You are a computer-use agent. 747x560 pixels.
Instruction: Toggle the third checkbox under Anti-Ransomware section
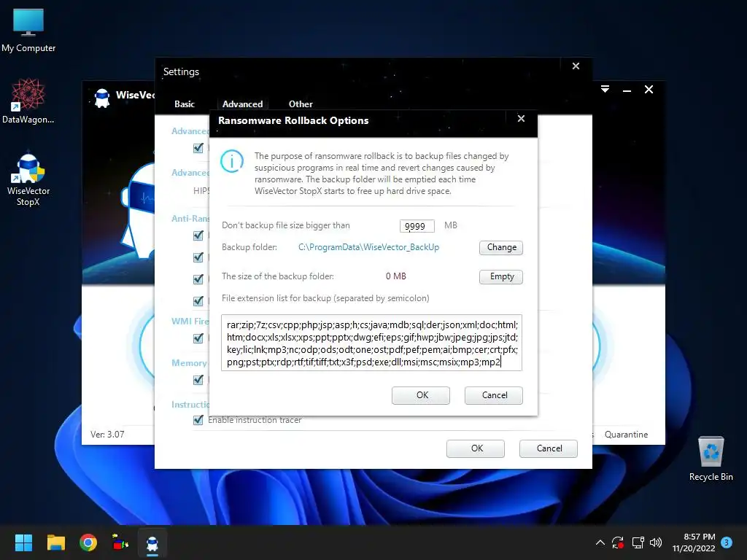[x=198, y=279]
